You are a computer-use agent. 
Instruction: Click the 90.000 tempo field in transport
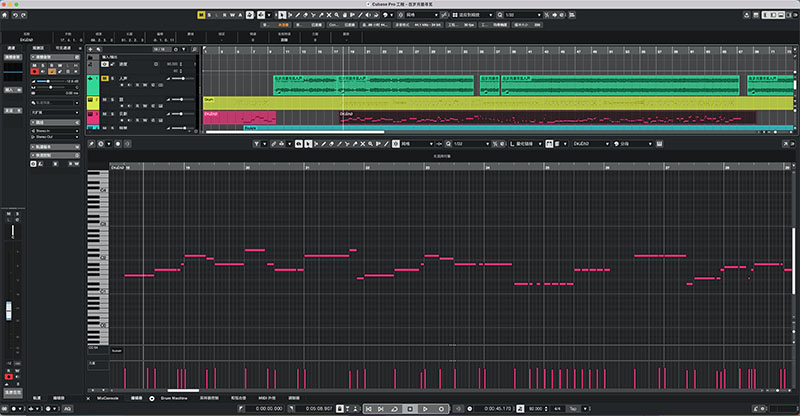(x=535, y=409)
